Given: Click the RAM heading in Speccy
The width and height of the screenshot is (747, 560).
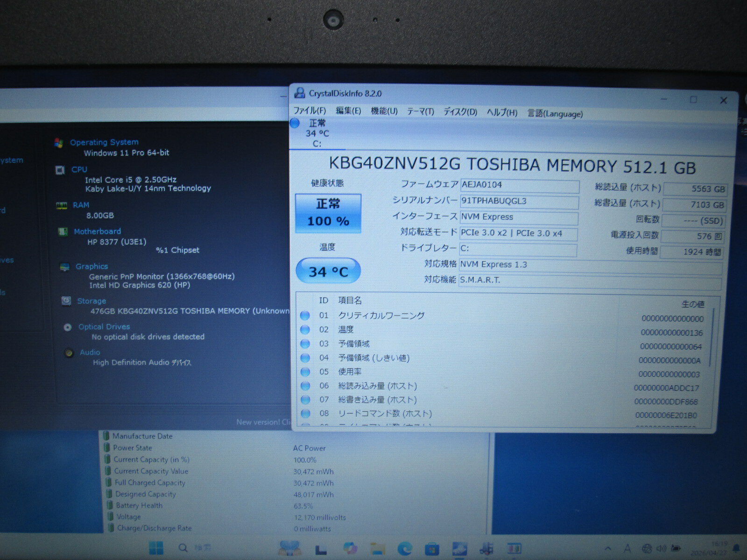Looking at the screenshot, I should point(81,205).
